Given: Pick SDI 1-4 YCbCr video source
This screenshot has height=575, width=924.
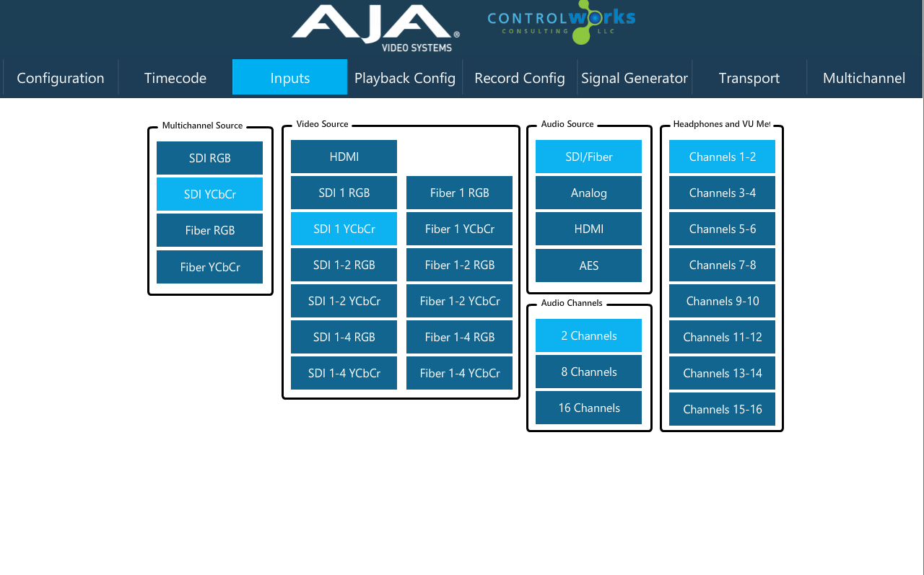Looking at the screenshot, I should point(344,373).
